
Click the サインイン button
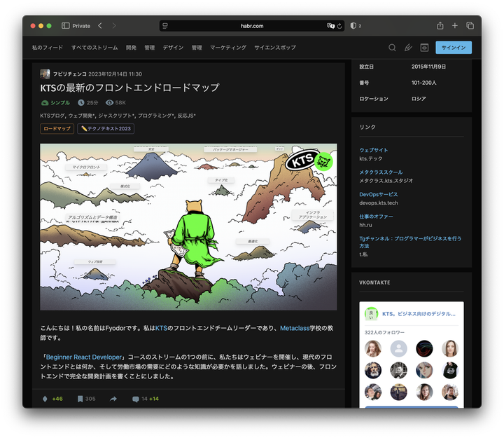tap(454, 48)
